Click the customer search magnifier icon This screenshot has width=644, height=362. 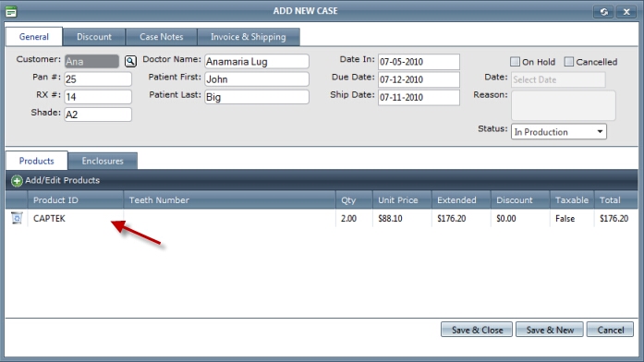(x=130, y=62)
